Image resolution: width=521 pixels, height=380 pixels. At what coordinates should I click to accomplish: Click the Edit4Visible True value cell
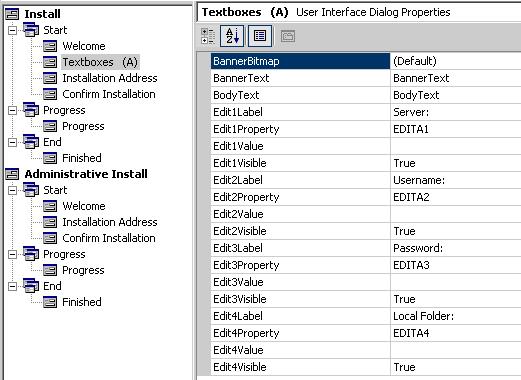point(456,367)
